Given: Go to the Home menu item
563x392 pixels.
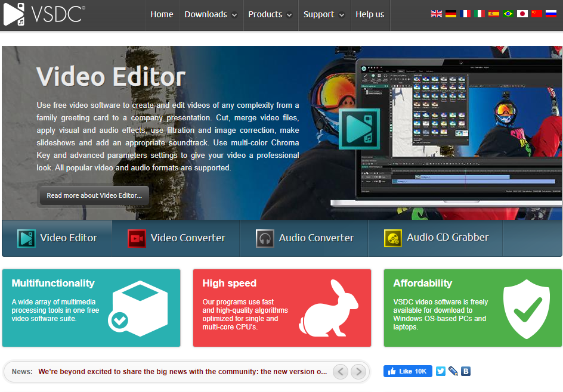Looking at the screenshot, I should (x=162, y=14).
